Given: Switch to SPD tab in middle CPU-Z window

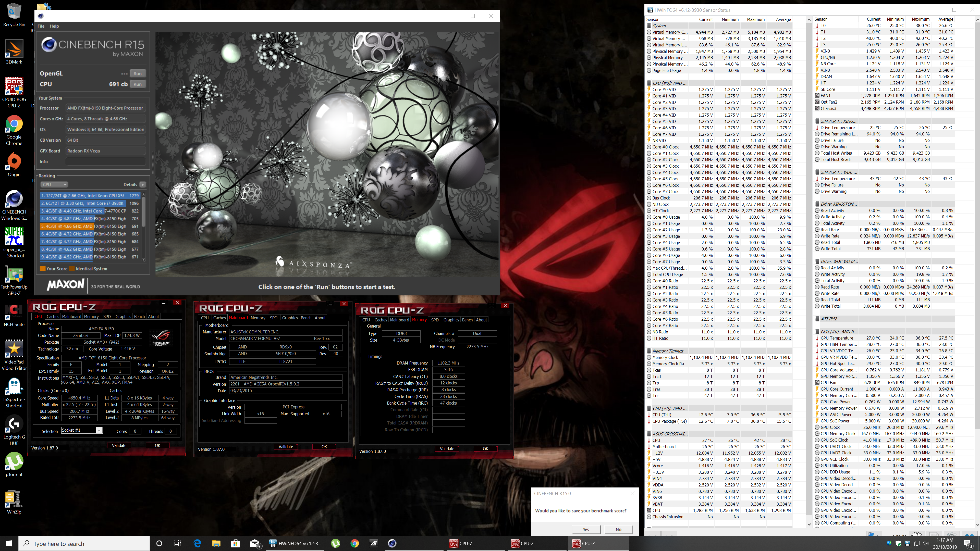Looking at the screenshot, I should click(x=274, y=318).
